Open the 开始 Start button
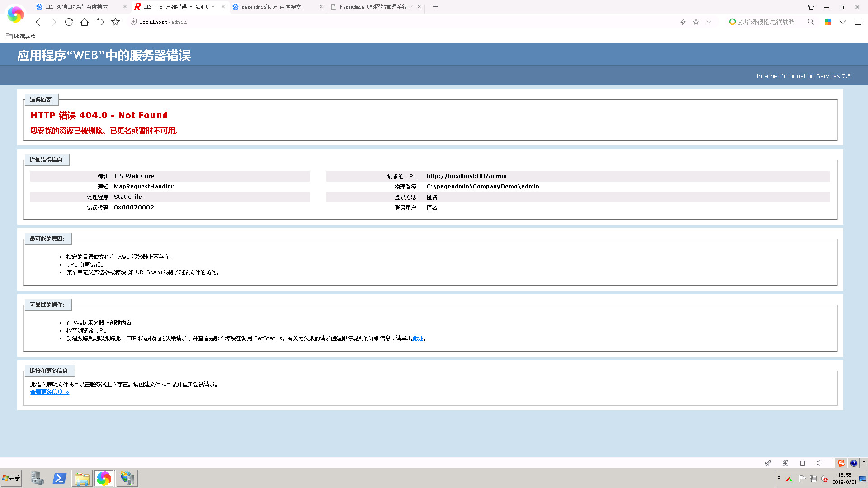 [x=12, y=478]
